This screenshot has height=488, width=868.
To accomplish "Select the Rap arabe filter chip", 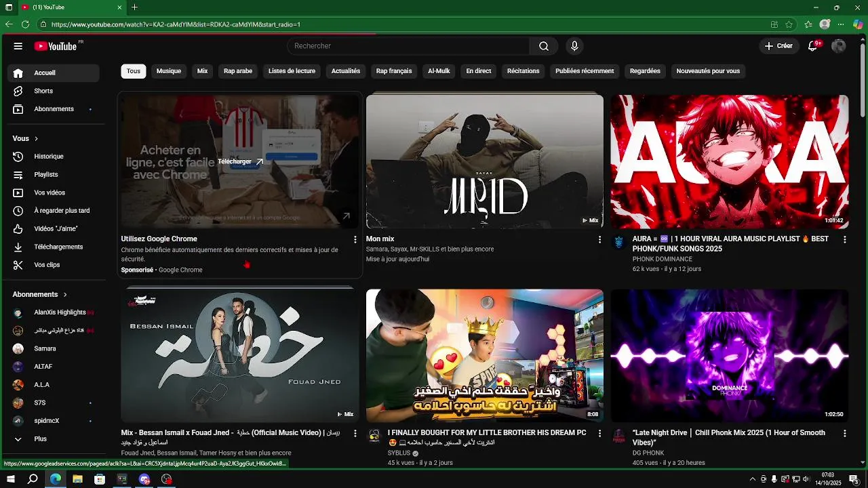I will pos(238,71).
